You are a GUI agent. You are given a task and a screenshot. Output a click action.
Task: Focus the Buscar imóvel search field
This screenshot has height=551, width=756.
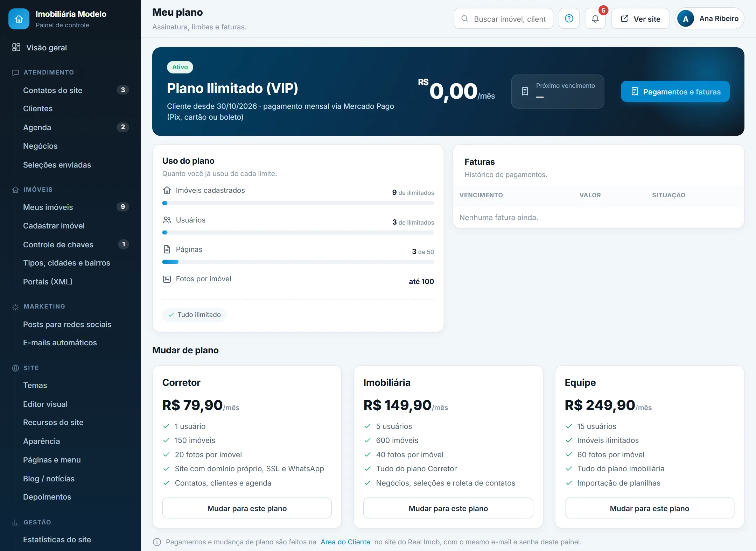[503, 19]
